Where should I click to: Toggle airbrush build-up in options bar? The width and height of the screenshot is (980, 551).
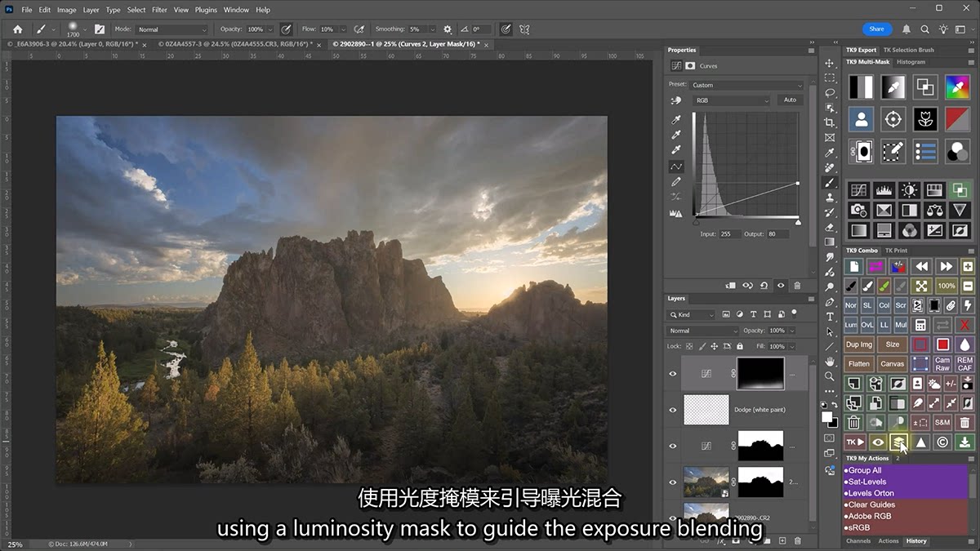click(x=359, y=29)
